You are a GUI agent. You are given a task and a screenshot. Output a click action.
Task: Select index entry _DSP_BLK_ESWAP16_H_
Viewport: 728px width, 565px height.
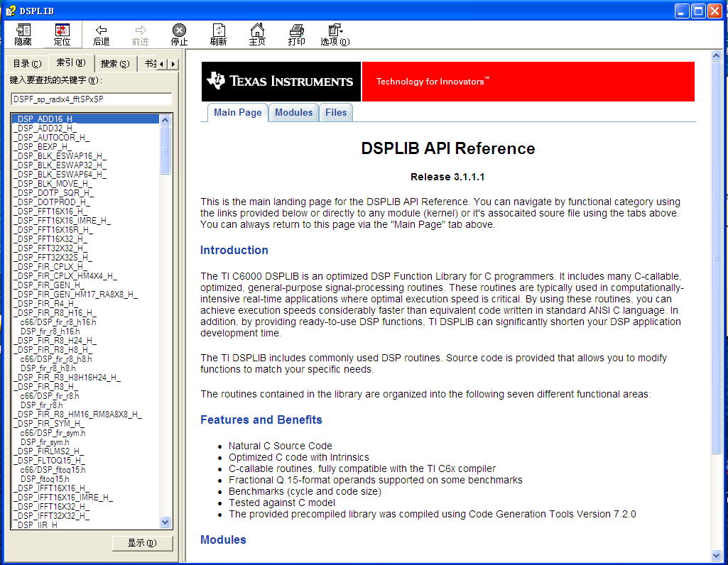pyautogui.click(x=60, y=156)
